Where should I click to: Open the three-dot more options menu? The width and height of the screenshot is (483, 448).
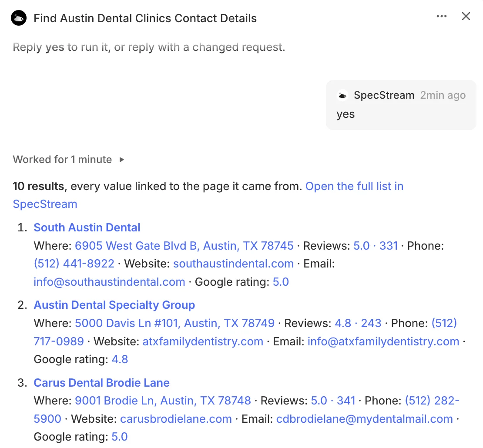[x=441, y=17]
